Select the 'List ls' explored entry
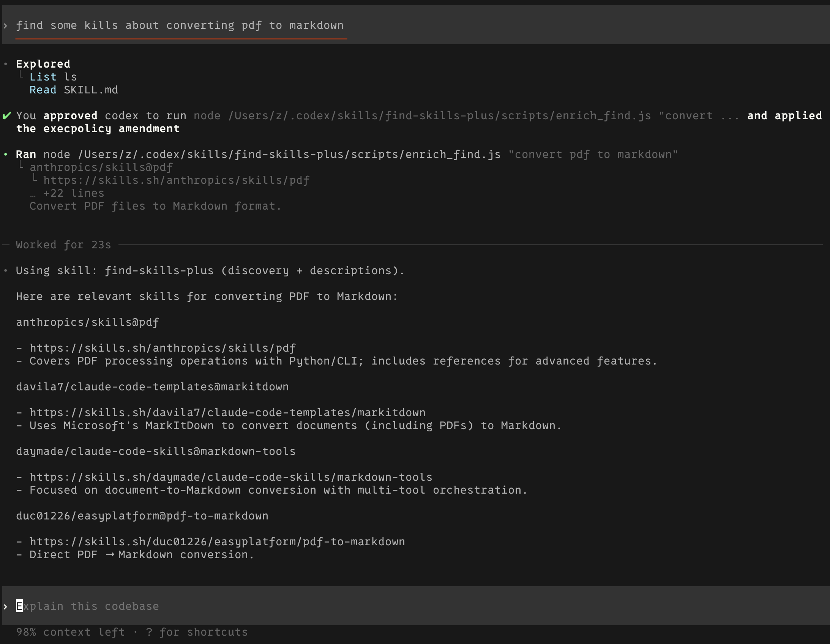Screen dimensions: 830x644 (53, 77)
